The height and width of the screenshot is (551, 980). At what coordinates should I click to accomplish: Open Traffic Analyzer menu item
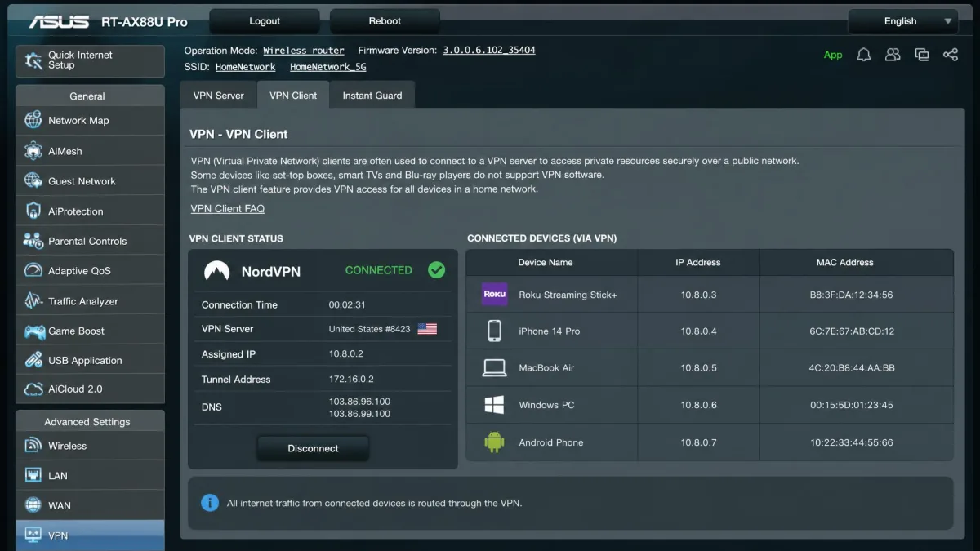[90, 301]
